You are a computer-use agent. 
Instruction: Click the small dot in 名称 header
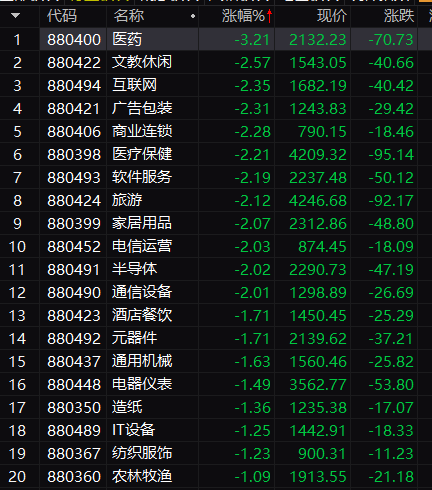193,16
